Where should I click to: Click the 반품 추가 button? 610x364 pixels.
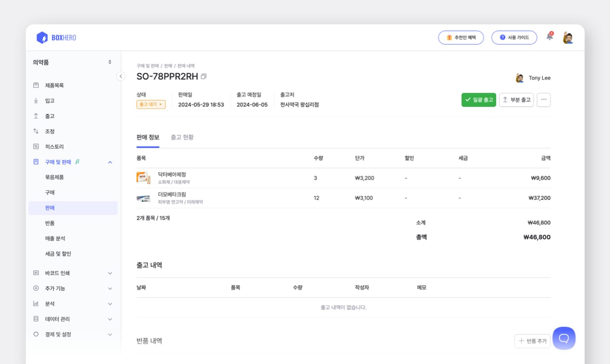tap(532, 341)
